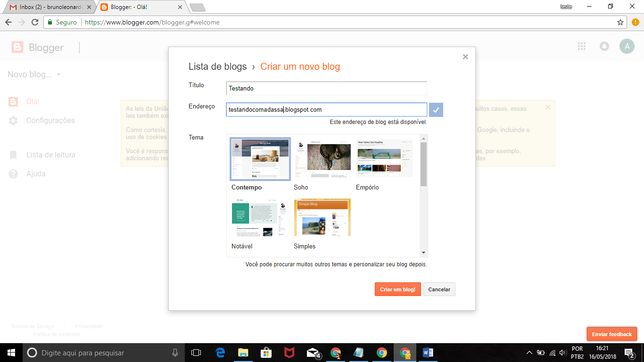
Task: Open Windows Start menu
Action: [11, 353]
